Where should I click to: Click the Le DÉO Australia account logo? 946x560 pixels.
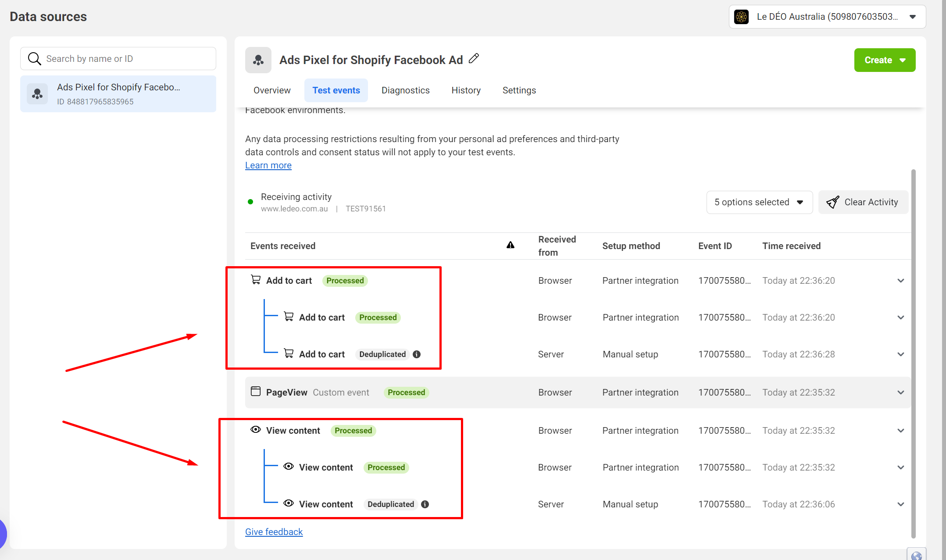pyautogui.click(x=742, y=17)
